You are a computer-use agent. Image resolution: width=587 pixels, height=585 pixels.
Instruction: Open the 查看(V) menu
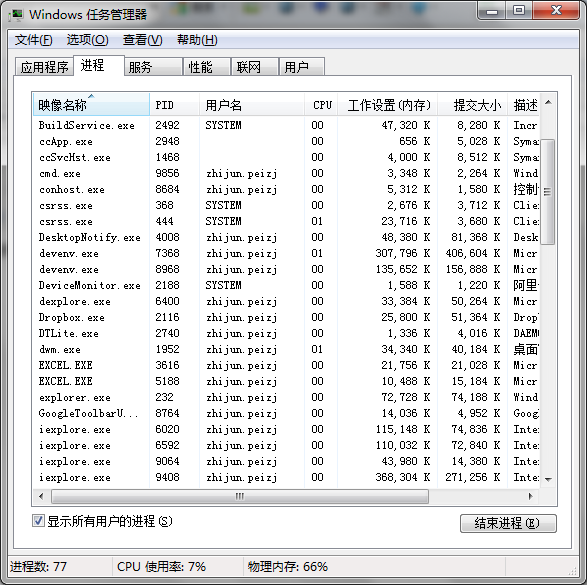[143, 40]
